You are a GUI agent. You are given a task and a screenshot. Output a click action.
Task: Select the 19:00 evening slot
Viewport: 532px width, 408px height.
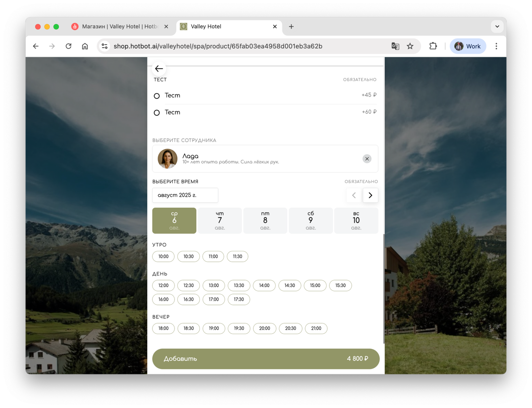pyautogui.click(x=214, y=329)
